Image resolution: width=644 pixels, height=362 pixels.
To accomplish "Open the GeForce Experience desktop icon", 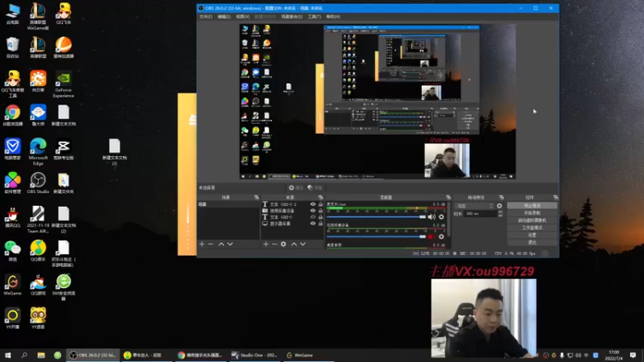I will click(x=64, y=85).
